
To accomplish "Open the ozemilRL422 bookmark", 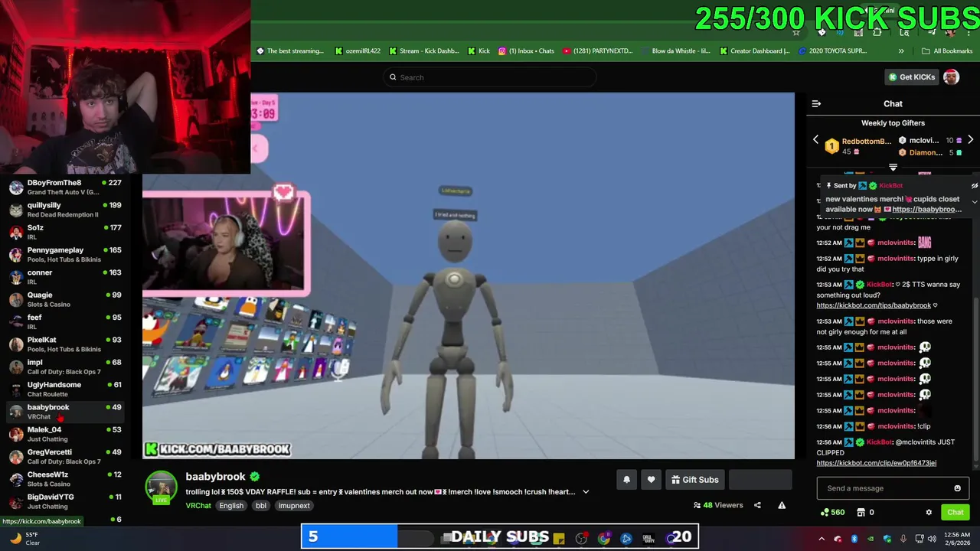I will (x=358, y=51).
